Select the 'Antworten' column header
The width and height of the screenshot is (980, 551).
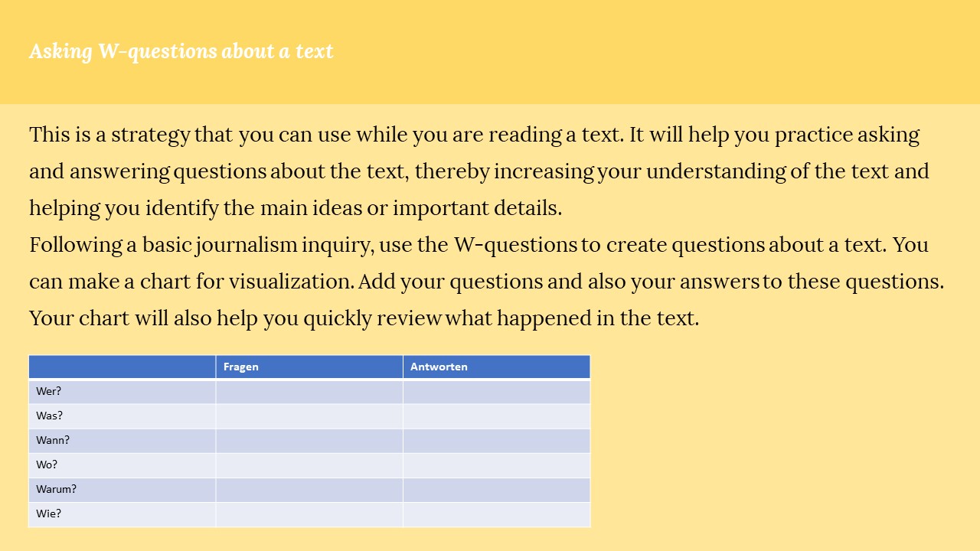coord(497,367)
